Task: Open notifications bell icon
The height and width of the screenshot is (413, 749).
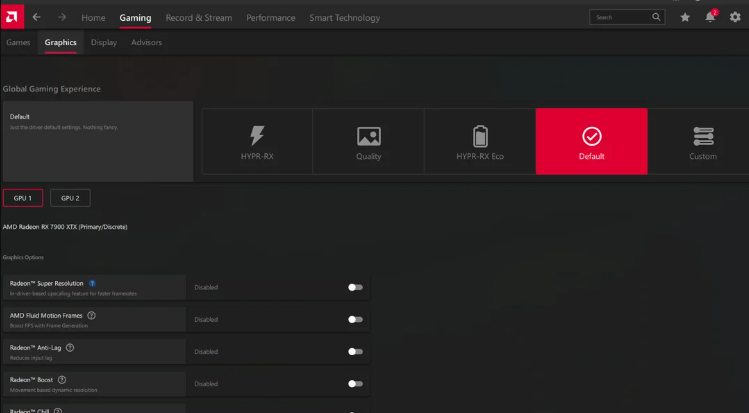Action: click(x=710, y=17)
